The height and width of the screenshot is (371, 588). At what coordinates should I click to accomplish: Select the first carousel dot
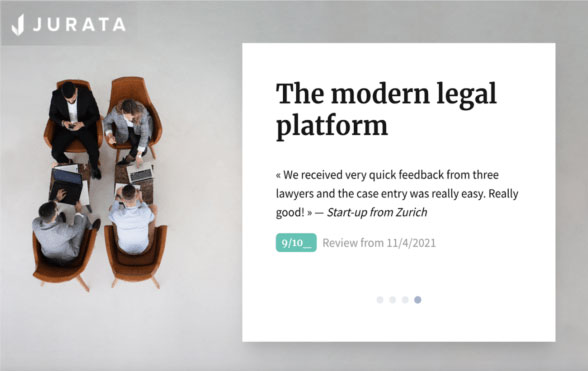[x=380, y=300]
